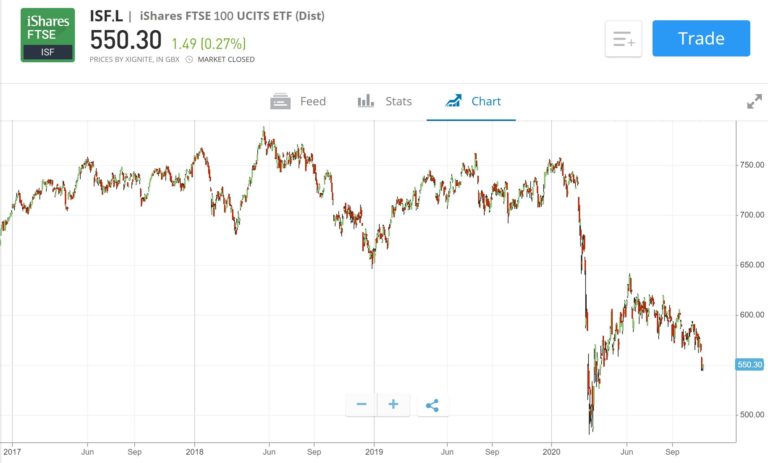Click the ISF.L ticker symbol
Viewport: 768px width, 463px height.
click(106, 16)
